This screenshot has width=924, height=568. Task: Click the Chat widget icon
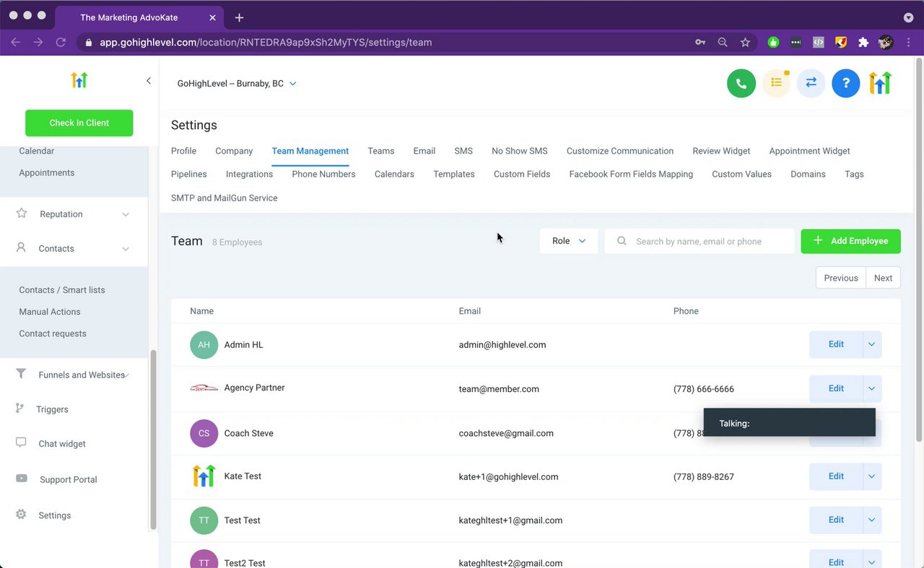pyautogui.click(x=21, y=443)
